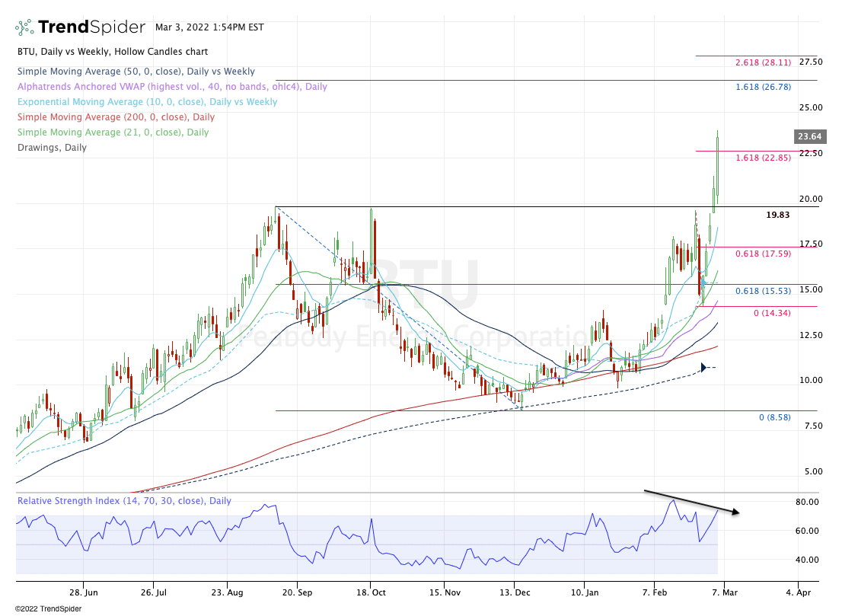Click the TrendSpider wordmark at top

[91, 27]
